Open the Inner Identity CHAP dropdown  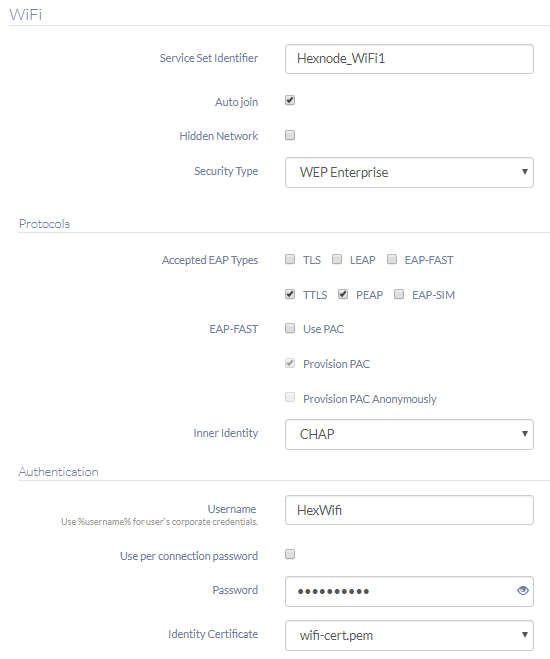[x=409, y=434]
